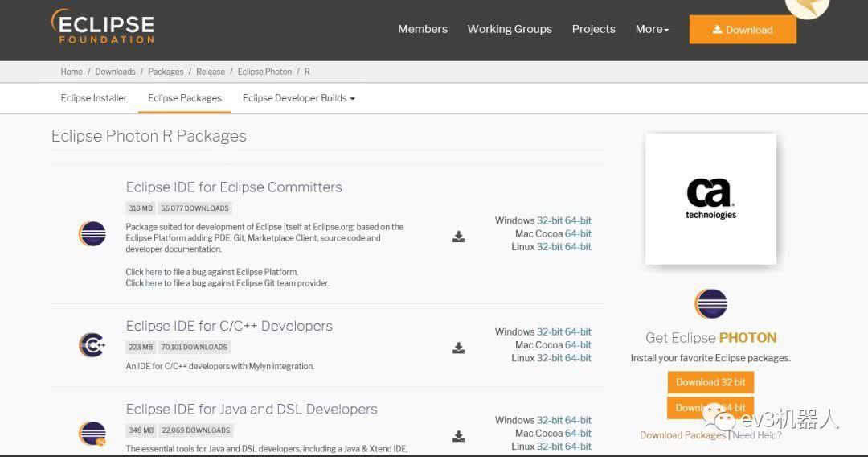Click Mac Cocoa 64-bit link for Java and DSL
Image resolution: width=868 pixels, height=457 pixels.
coord(579,433)
